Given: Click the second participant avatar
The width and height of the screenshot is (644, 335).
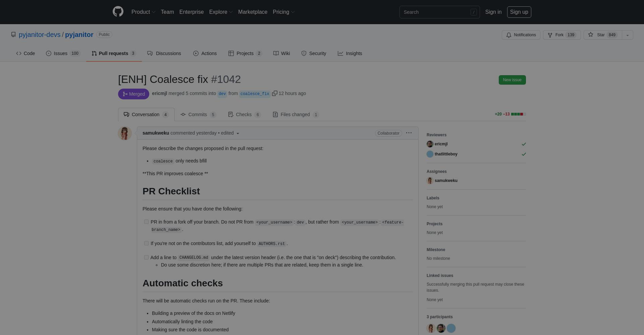Looking at the screenshot, I should tap(441, 328).
